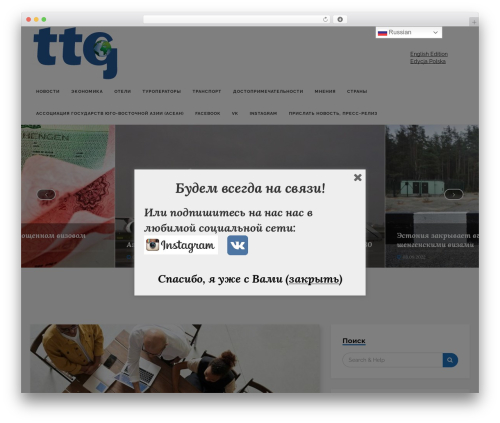Image resolution: width=500 pixels, height=423 pixels.
Task: Open the Транспорт menu item
Action: 207,91
